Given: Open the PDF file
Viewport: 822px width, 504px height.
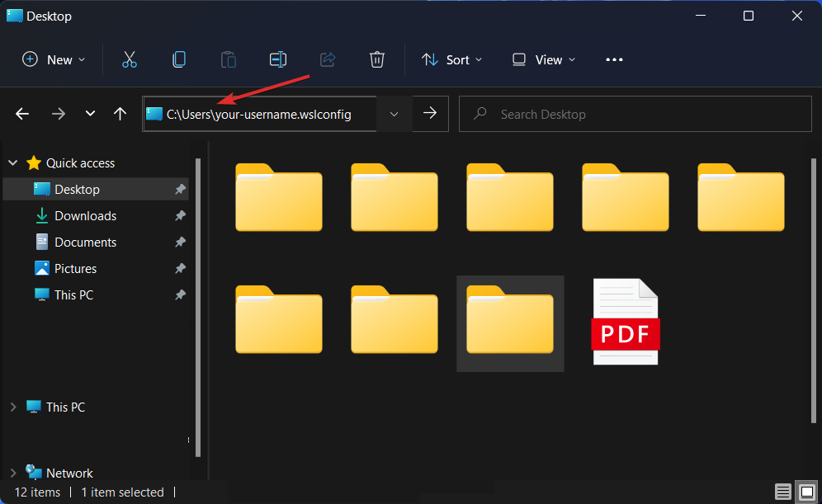Looking at the screenshot, I should (x=626, y=322).
